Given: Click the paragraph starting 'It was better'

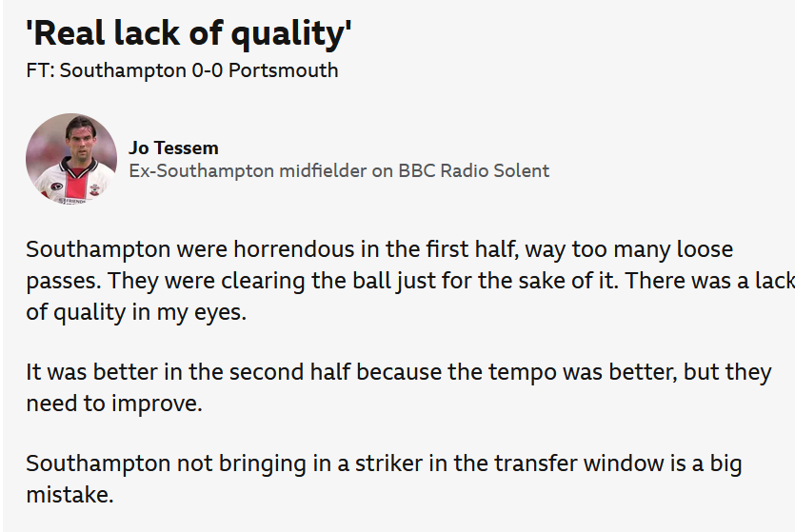Looking at the screenshot, I should click(399, 387).
